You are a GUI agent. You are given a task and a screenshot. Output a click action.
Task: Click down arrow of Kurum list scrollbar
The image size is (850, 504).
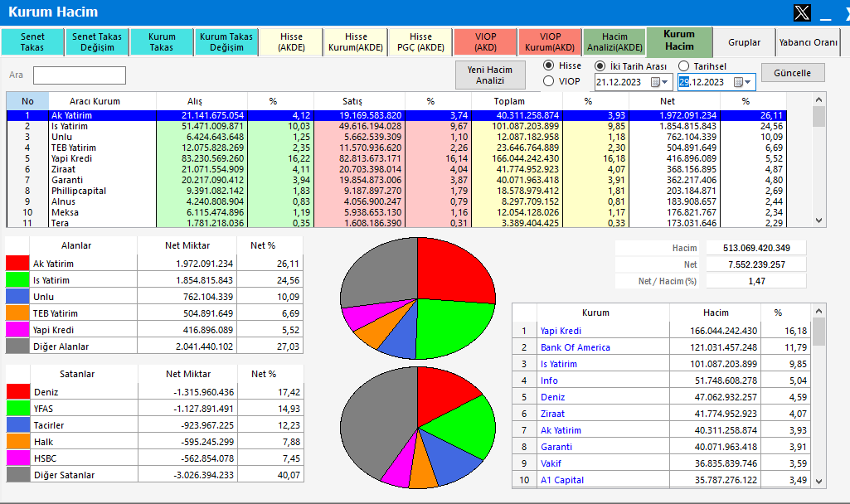(x=819, y=482)
